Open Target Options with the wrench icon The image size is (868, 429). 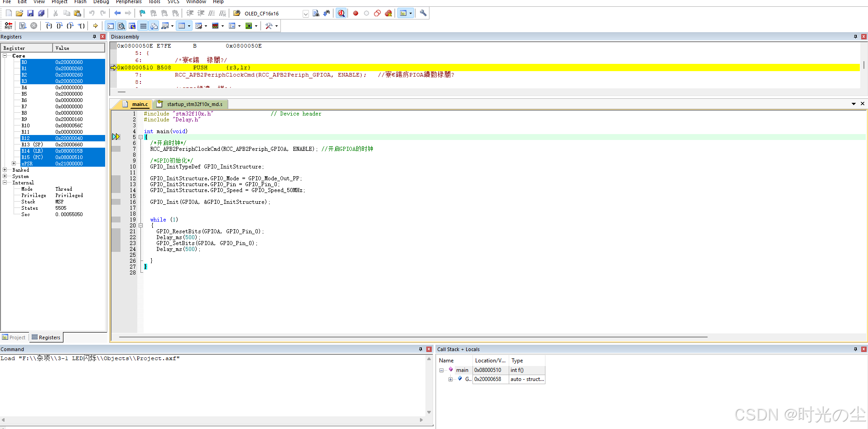coord(422,13)
